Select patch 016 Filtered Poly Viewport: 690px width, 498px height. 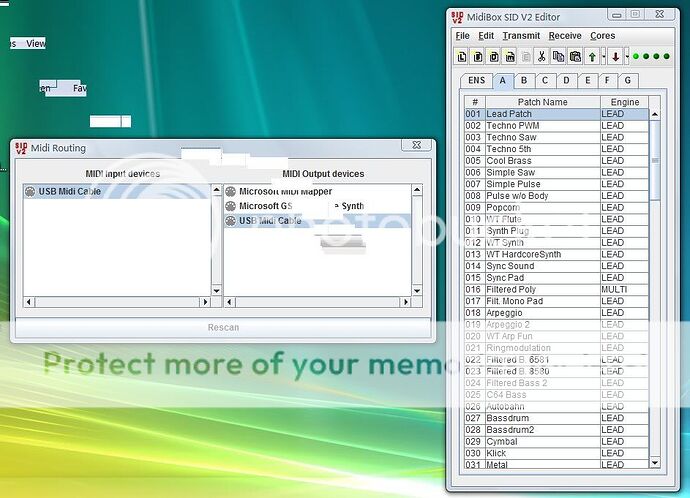tap(557, 289)
